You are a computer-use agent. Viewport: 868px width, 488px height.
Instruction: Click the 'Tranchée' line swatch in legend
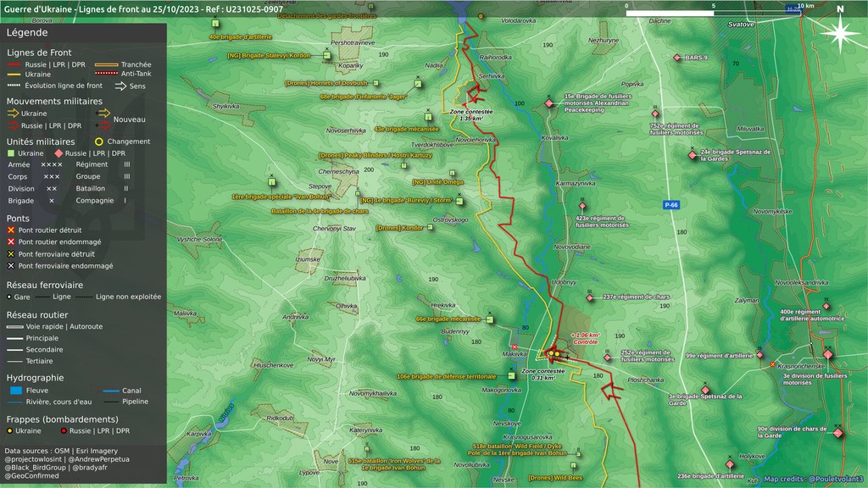pos(106,64)
